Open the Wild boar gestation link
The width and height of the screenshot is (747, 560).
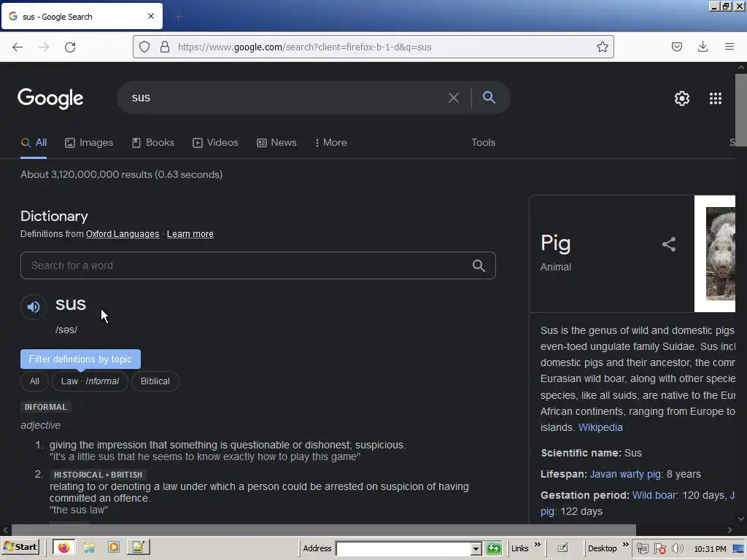tap(654, 495)
